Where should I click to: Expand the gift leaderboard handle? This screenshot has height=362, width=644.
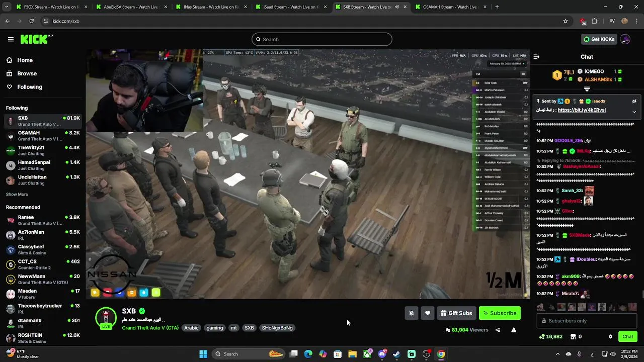587,89
